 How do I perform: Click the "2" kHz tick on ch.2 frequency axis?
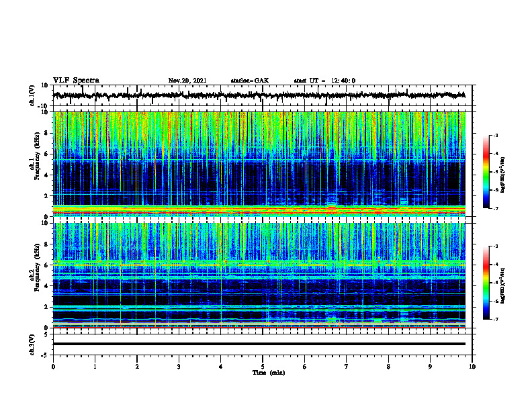pos(46,307)
